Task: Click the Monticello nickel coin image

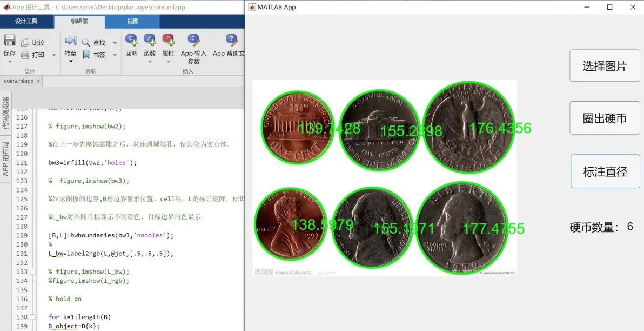Action: tap(379, 130)
